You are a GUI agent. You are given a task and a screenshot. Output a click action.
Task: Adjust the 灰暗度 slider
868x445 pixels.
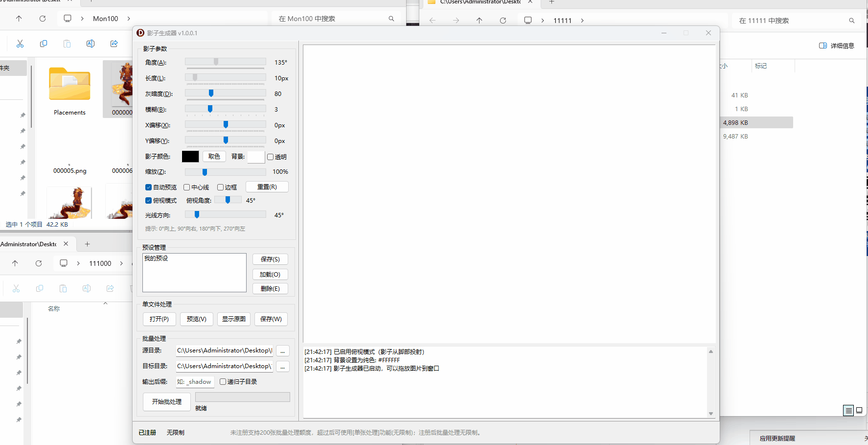coord(211,93)
